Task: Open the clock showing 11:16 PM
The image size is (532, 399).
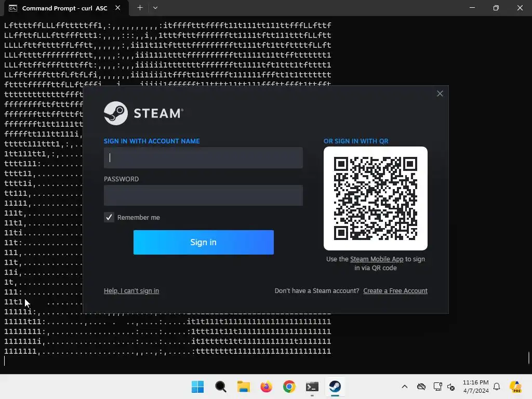Action: click(x=476, y=387)
